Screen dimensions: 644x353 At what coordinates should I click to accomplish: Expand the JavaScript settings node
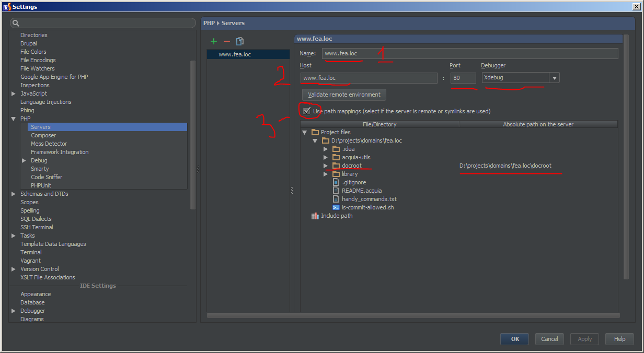(x=14, y=93)
